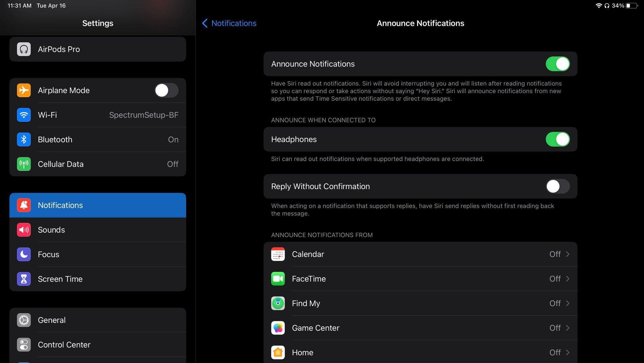
Task: Tap the Home app icon row
Action: [x=278, y=352]
